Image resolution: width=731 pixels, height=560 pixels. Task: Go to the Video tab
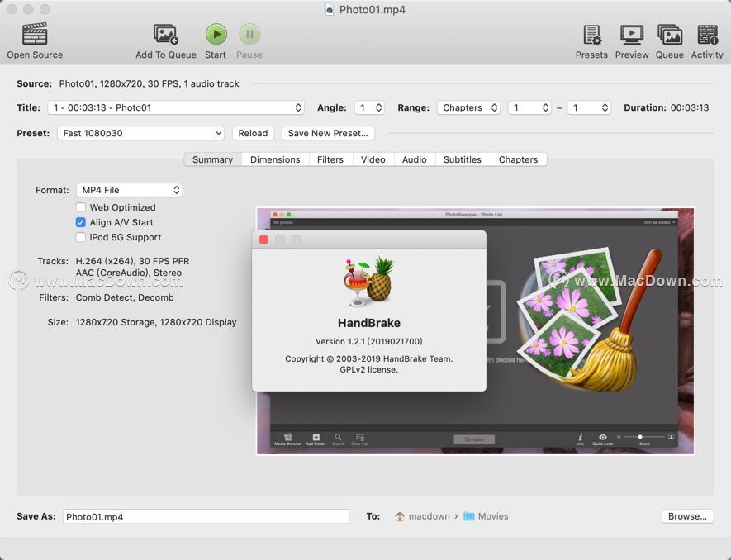[x=373, y=159]
